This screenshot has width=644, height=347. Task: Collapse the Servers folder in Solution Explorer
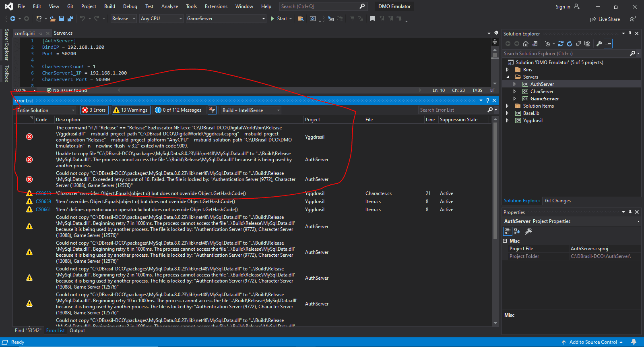(x=507, y=77)
